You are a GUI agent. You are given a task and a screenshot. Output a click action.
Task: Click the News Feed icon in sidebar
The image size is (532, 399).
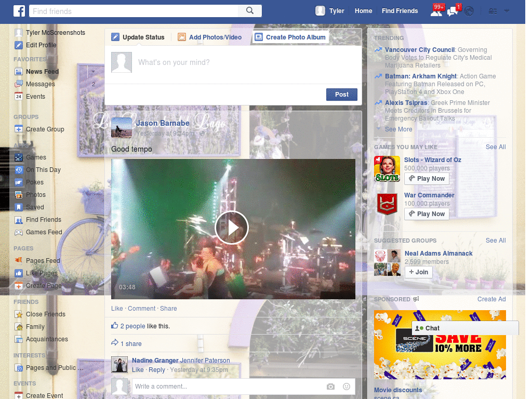19,72
